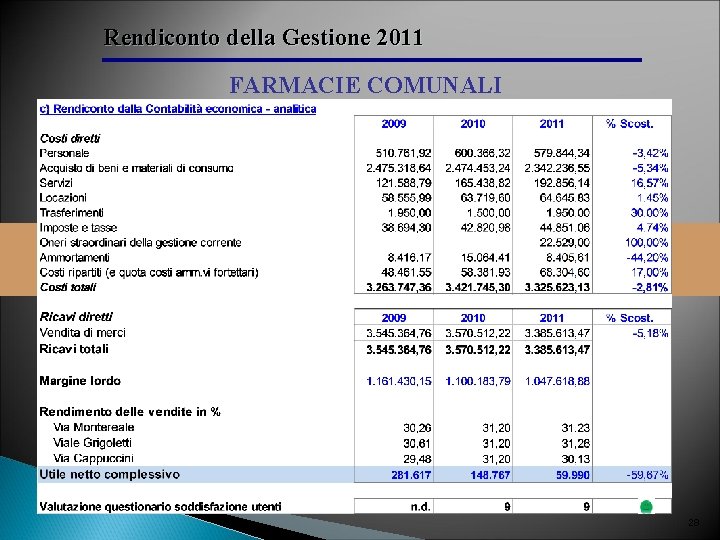Click the 100,00% variance cell

tap(647, 242)
